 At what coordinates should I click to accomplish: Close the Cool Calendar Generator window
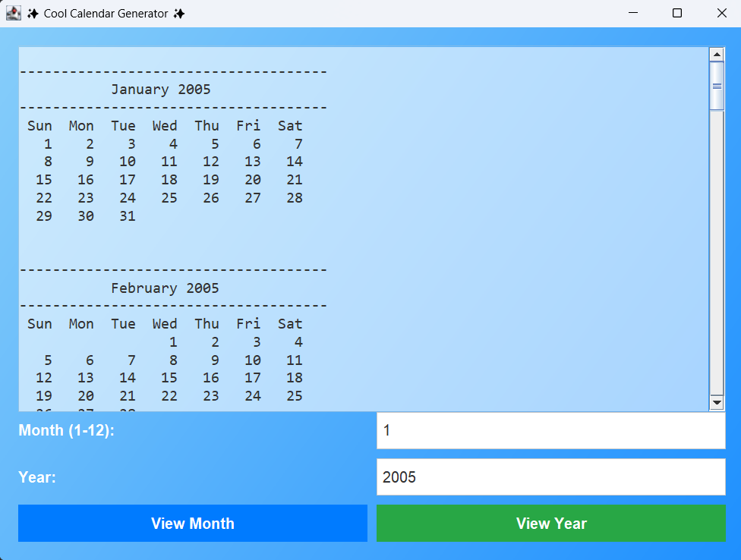(x=721, y=13)
